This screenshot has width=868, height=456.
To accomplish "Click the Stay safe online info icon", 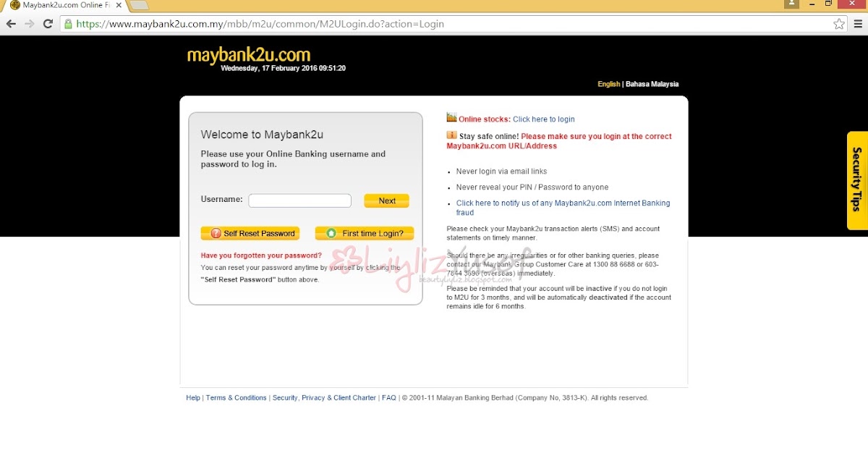I will (x=451, y=135).
